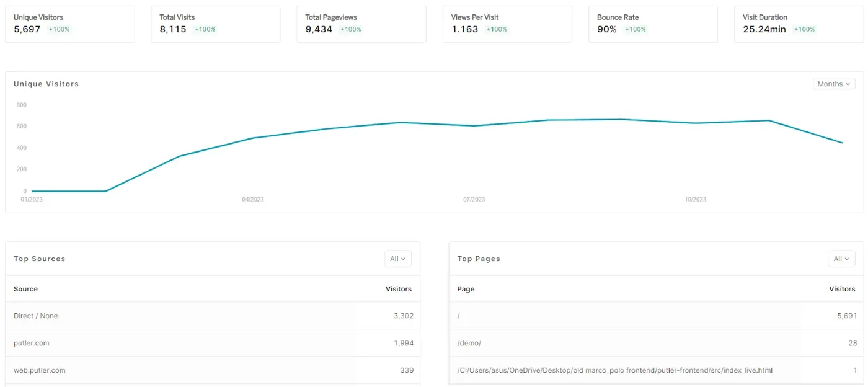Image resolution: width=868 pixels, height=387 pixels.
Task: Click the 04/2023 x-axis label
Action: [253, 200]
